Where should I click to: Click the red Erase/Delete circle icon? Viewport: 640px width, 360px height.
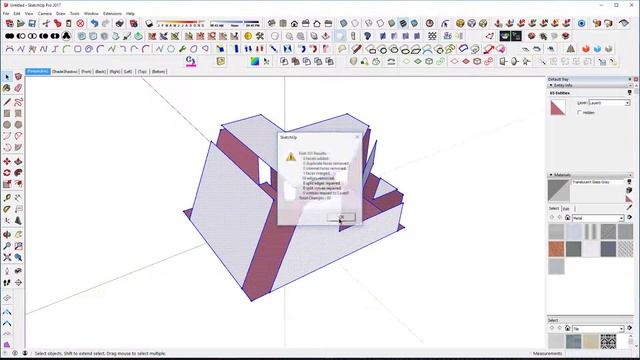(x=80, y=23)
